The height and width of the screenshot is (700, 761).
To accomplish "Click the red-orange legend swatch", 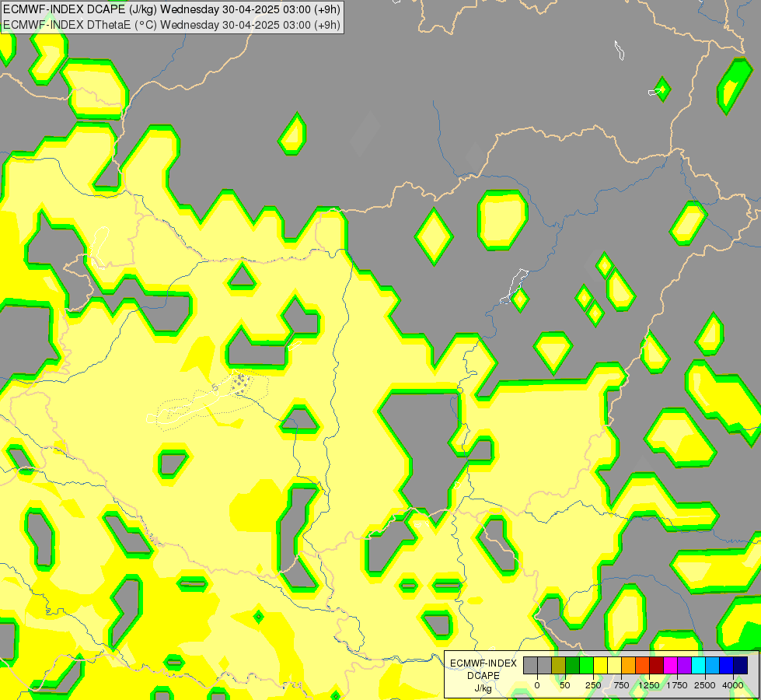I will click(x=643, y=666).
